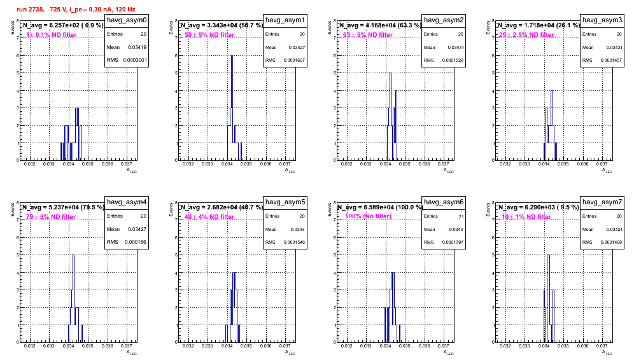634x364 pixels.
Task: Click the RMS 0.0001408 value in havg_asym7
Action: [x=612, y=242]
